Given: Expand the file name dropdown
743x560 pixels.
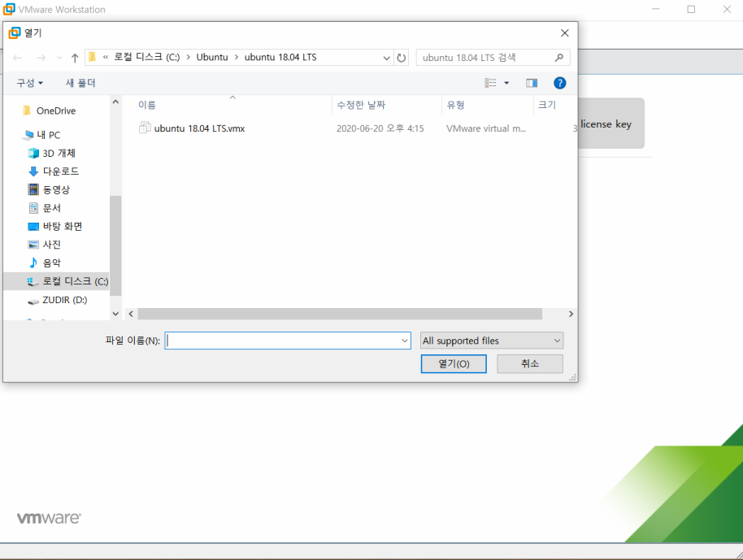Looking at the screenshot, I should pyautogui.click(x=405, y=341).
